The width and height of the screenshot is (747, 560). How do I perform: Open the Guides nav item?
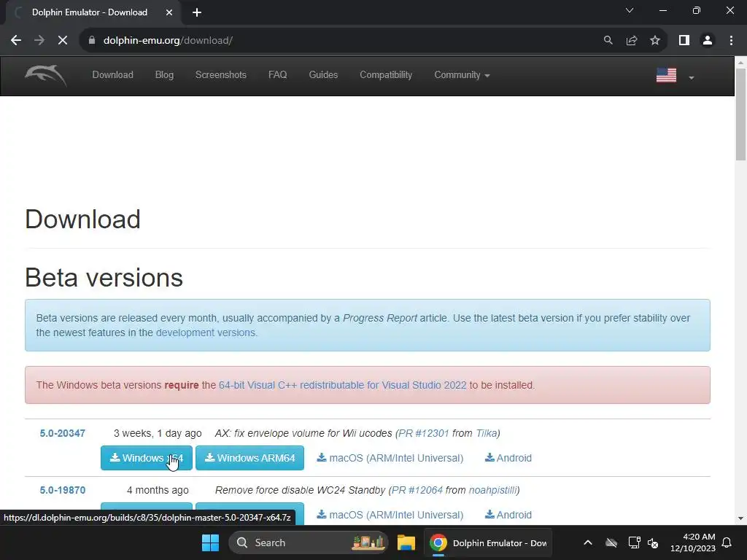coord(323,75)
